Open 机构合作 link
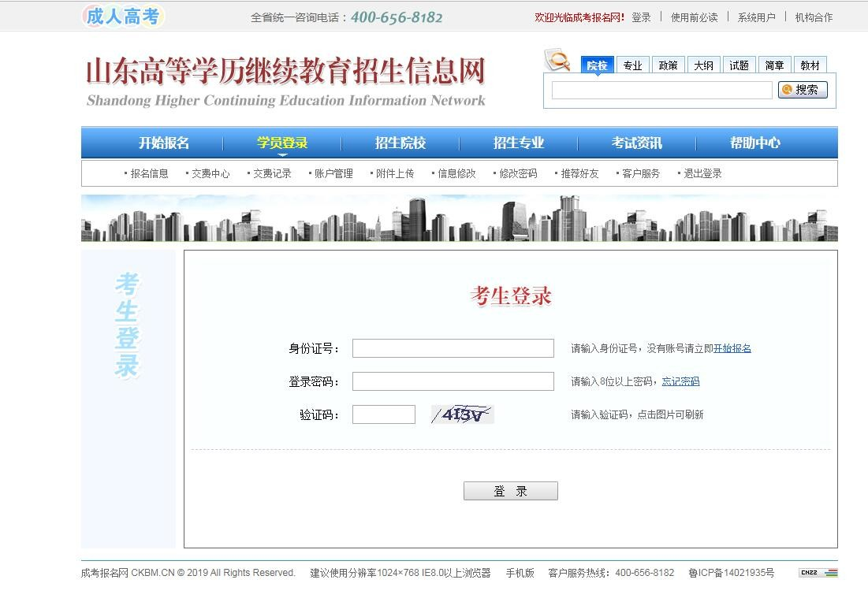 pyautogui.click(x=814, y=17)
